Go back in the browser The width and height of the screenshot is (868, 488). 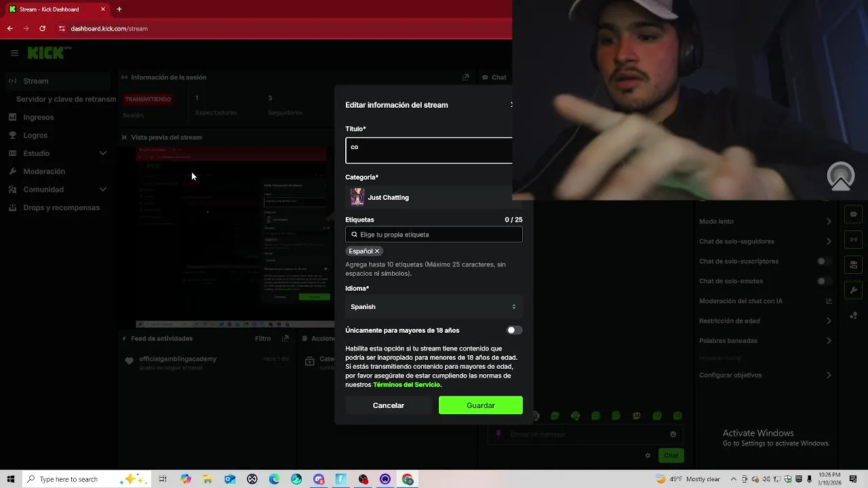9,28
